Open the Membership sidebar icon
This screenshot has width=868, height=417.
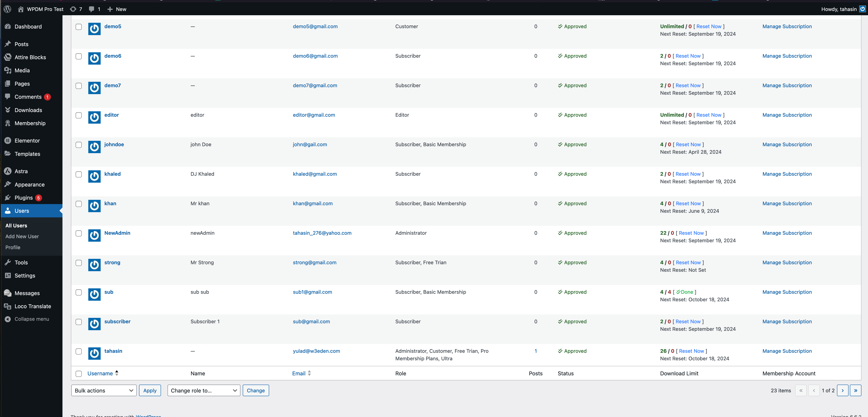(x=8, y=123)
